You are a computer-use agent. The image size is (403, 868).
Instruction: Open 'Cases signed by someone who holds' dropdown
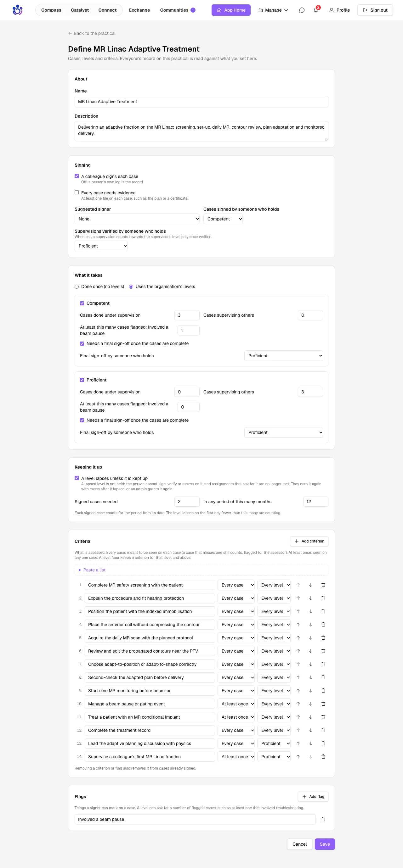click(x=223, y=219)
